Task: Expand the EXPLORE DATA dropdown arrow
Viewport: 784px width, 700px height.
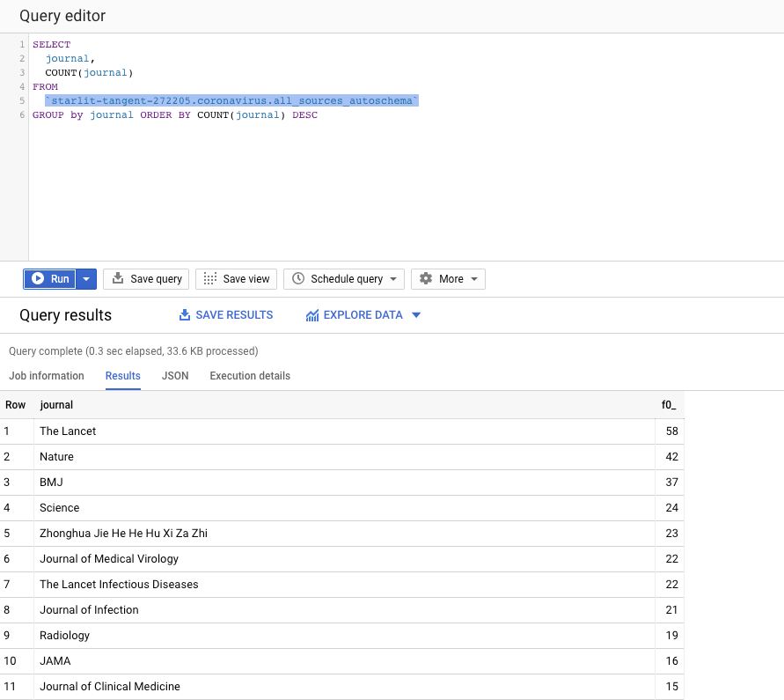Action: click(x=416, y=314)
